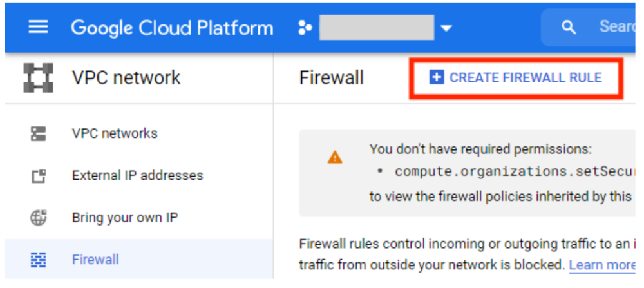Open the hamburger navigation menu
Image resolution: width=644 pixels, height=288 pixels.
tap(38, 28)
